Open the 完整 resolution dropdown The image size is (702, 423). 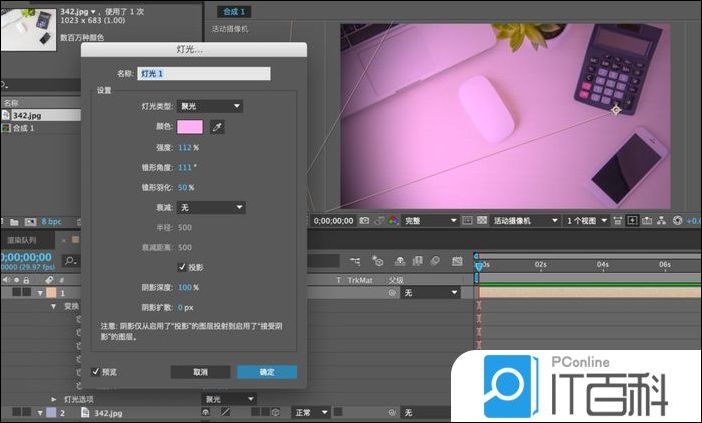[431, 221]
